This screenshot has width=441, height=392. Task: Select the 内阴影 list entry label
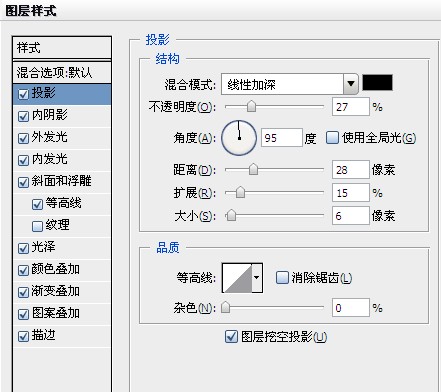(x=49, y=115)
